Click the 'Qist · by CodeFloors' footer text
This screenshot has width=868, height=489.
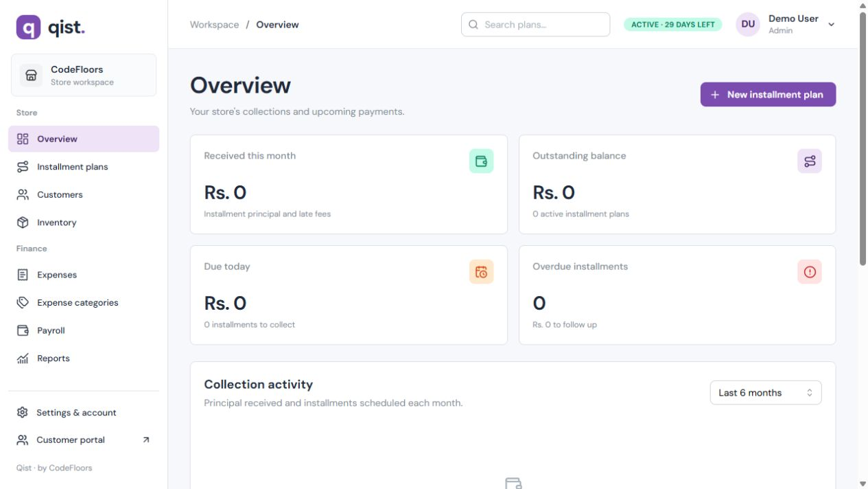(x=54, y=468)
